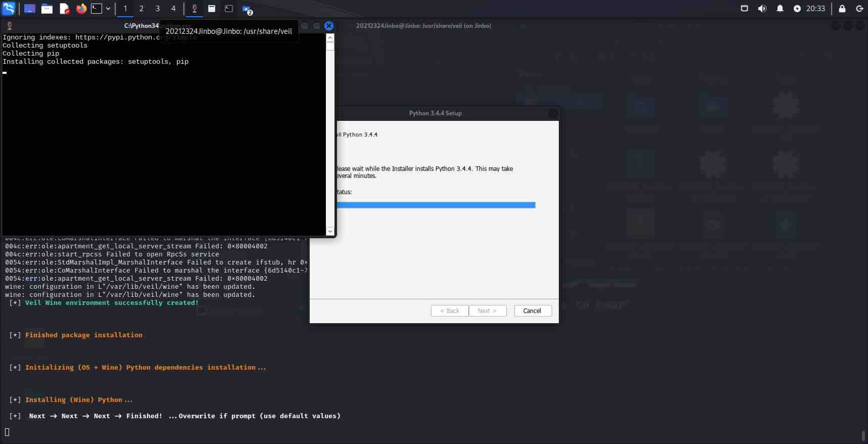Expand the terminal launcher dropdown arrow
The image size is (868, 444).
tap(108, 9)
